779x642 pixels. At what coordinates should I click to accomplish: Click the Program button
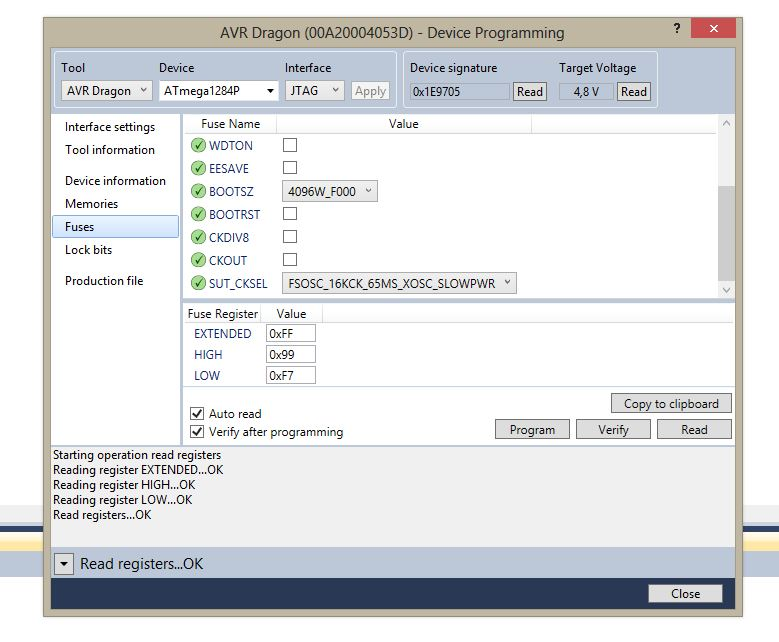click(532, 429)
